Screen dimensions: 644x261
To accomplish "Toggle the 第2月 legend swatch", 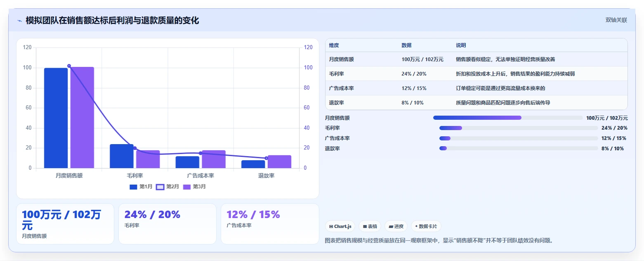I will tap(160, 187).
